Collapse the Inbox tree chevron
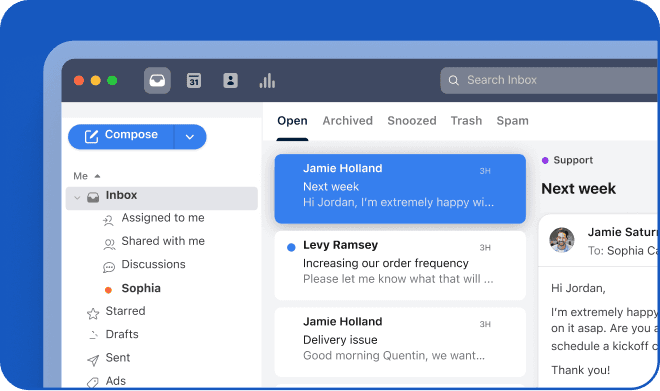The image size is (660, 391). pos(77,197)
